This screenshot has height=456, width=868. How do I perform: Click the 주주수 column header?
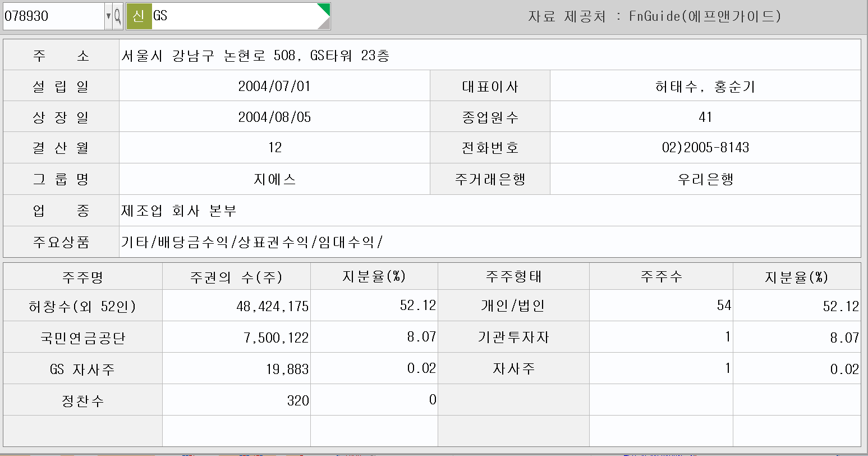click(x=661, y=276)
